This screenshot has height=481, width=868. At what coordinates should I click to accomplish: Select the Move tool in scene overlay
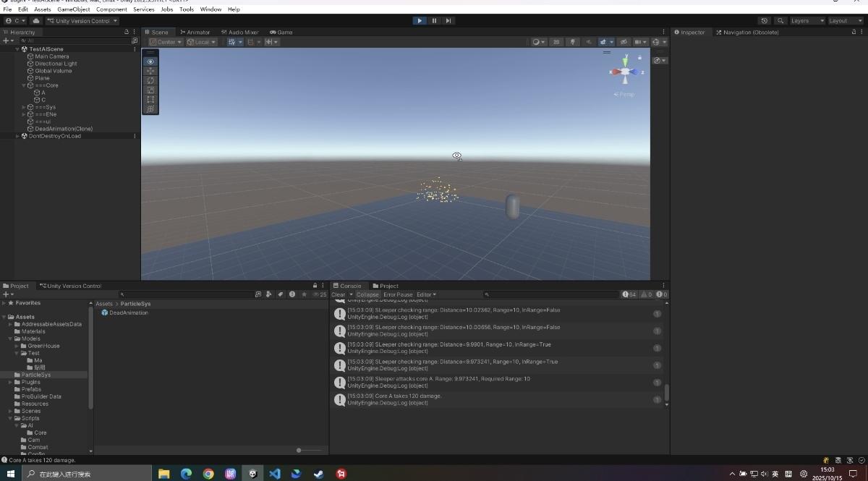(150, 71)
